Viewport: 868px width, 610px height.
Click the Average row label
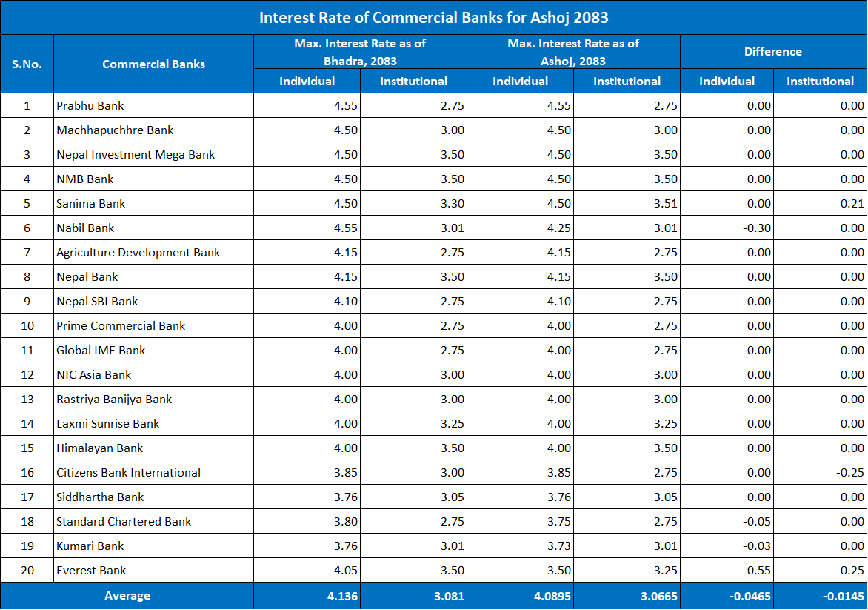point(127,596)
